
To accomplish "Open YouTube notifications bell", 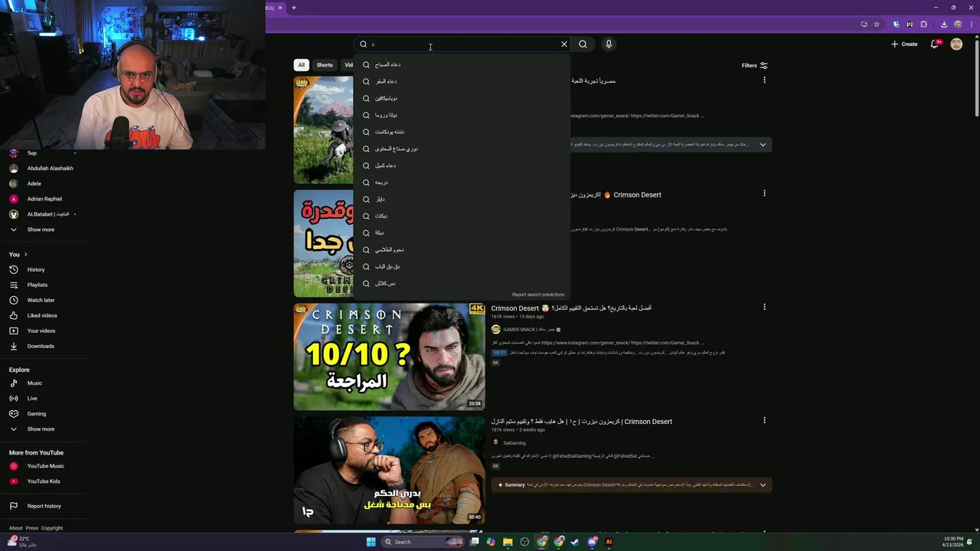I will click(x=935, y=44).
